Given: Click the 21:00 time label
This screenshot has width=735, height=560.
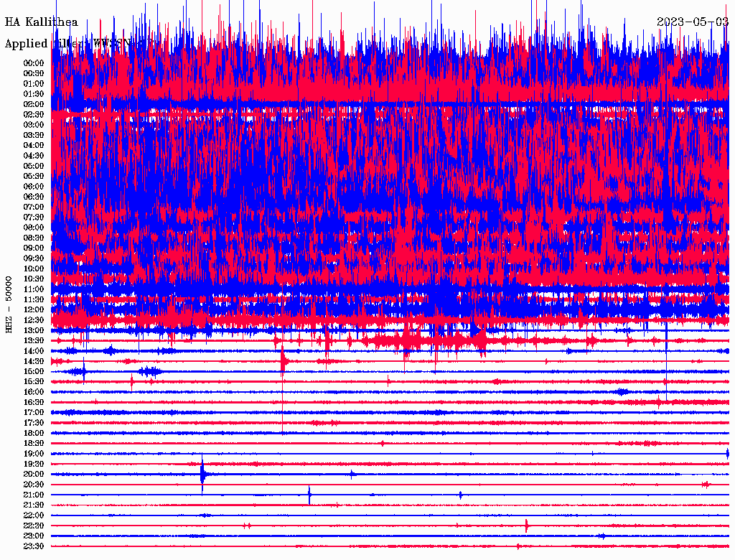Looking at the screenshot, I should coord(34,495).
